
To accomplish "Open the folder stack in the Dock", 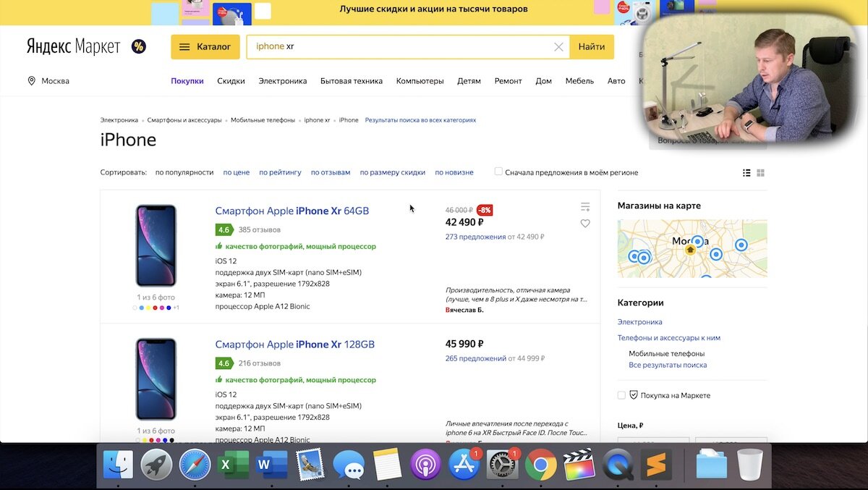I will [x=712, y=465].
